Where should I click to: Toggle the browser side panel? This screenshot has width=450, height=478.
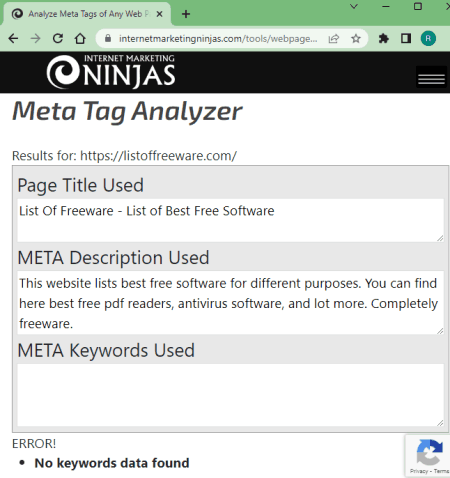coord(406,39)
